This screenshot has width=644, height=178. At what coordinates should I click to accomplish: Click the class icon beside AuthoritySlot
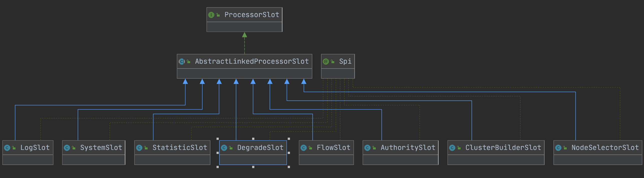click(x=367, y=148)
